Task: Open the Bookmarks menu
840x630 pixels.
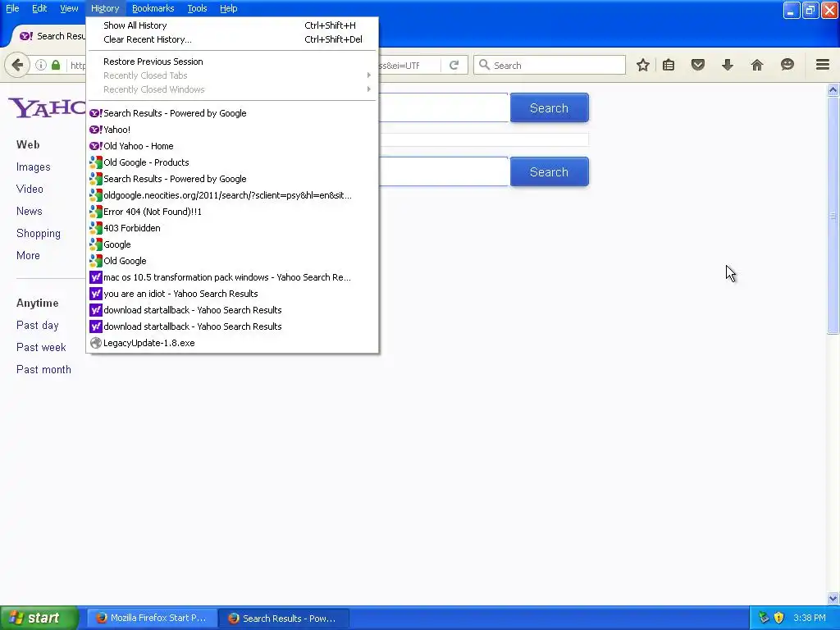Action: (153, 8)
